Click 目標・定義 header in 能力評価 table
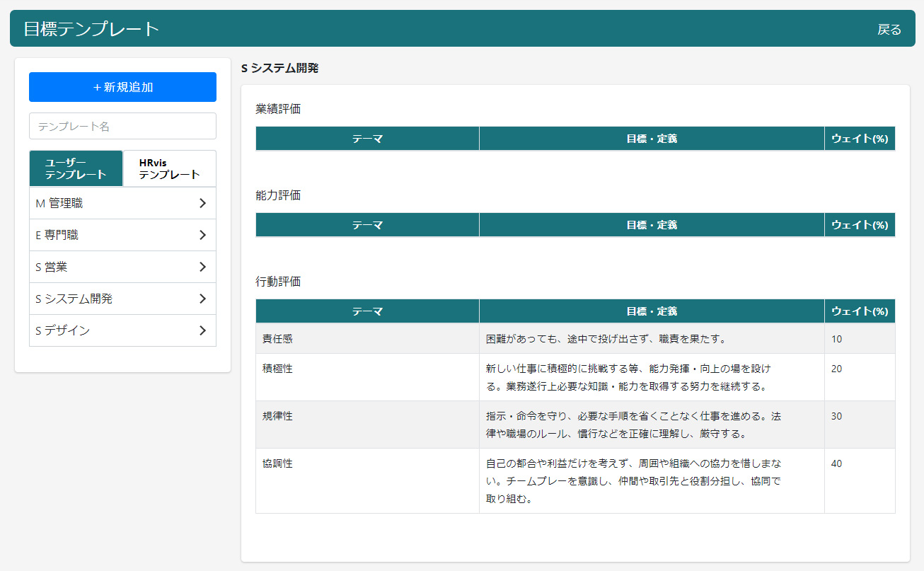This screenshot has height=571, width=924. [652, 225]
